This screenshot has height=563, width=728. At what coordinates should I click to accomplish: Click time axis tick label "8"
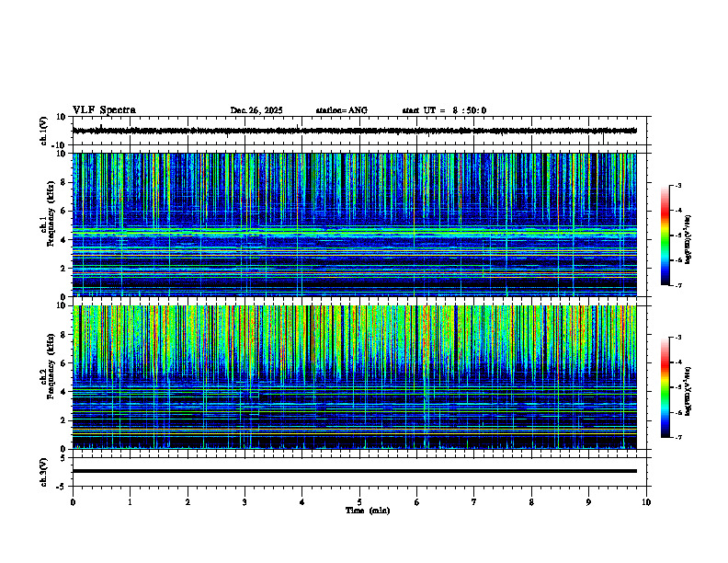coord(531,502)
